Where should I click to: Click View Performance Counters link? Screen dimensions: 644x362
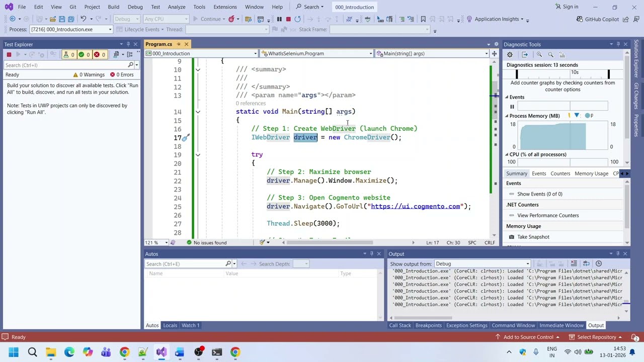click(x=548, y=215)
